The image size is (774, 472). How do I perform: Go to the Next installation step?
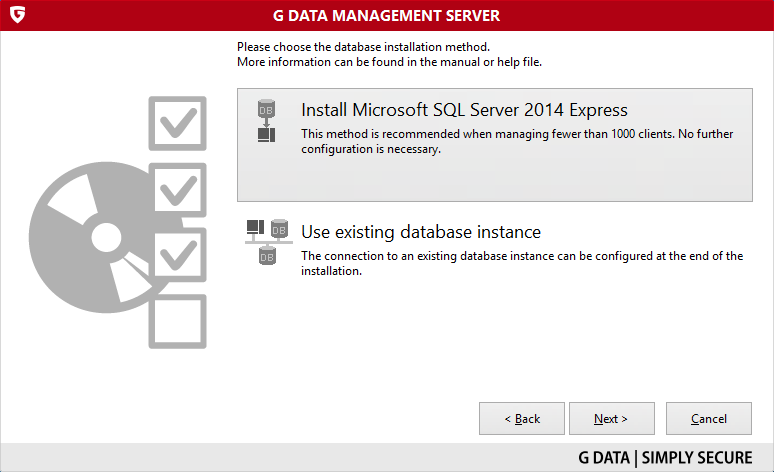612,419
